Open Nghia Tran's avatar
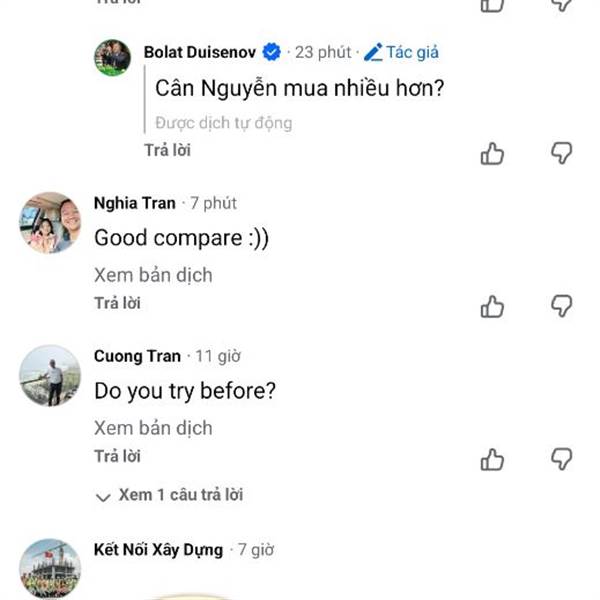Viewport: 600px width, 600px height. point(49,223)
